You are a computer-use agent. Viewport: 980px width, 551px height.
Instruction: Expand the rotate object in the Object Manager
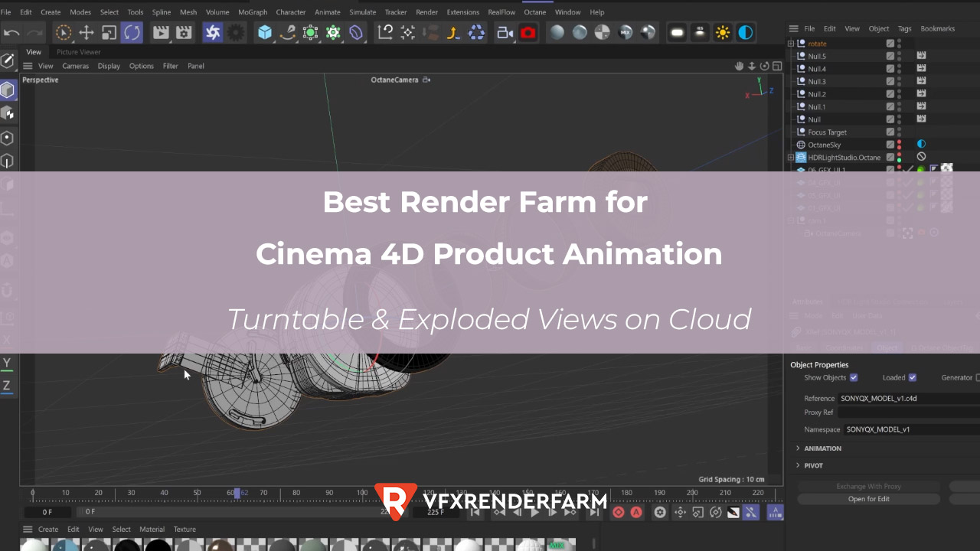(x=792, y=43)
